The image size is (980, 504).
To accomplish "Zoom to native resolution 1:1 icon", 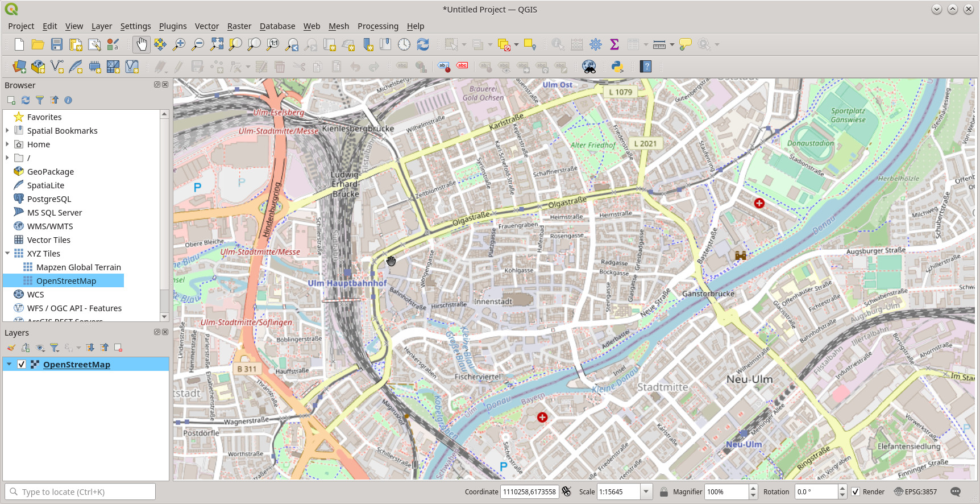I will [273, 44].
